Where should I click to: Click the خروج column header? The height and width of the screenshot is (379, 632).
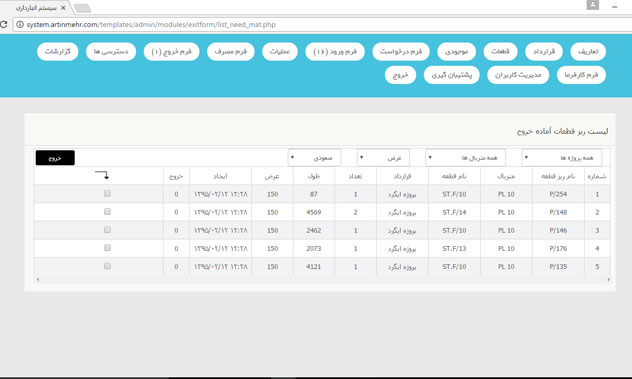[176, 176]
